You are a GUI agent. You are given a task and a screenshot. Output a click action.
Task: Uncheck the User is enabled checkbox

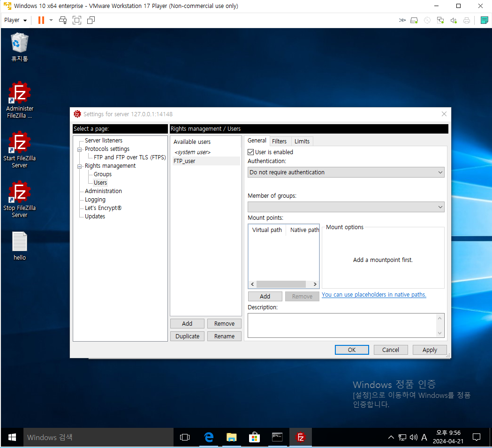point(251,152)
